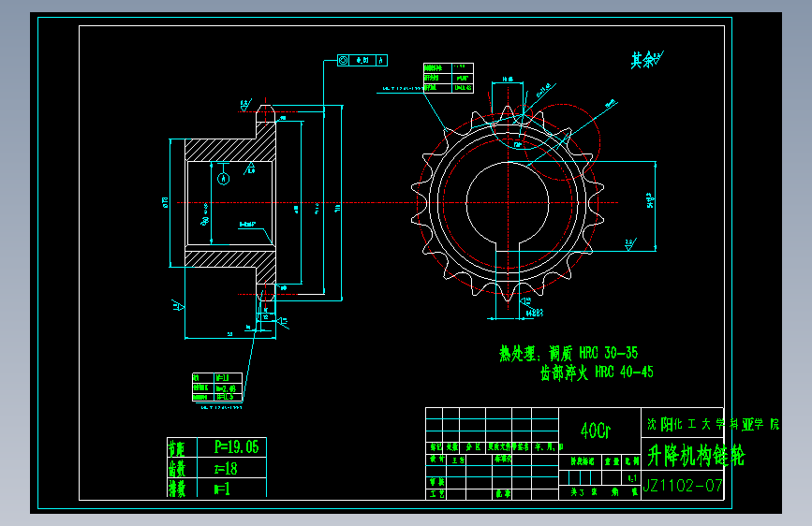
Task: Click the P=19.05 pitch value
Action: (x=237, y=446)
